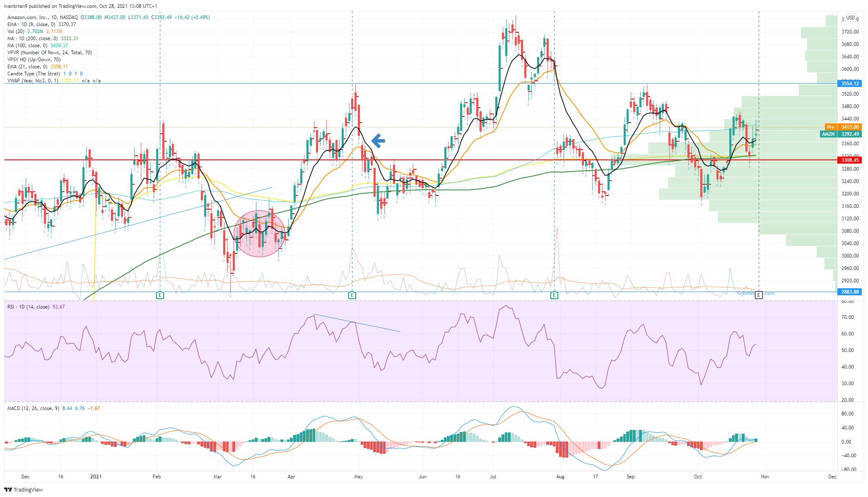
Task: Click the 2883.88 blue price label
Action: pyautogui.click(x=849, y=292)
